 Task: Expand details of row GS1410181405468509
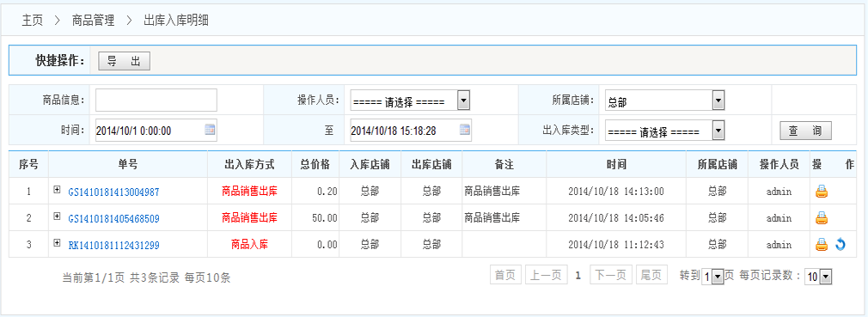[x=57, y=216]
